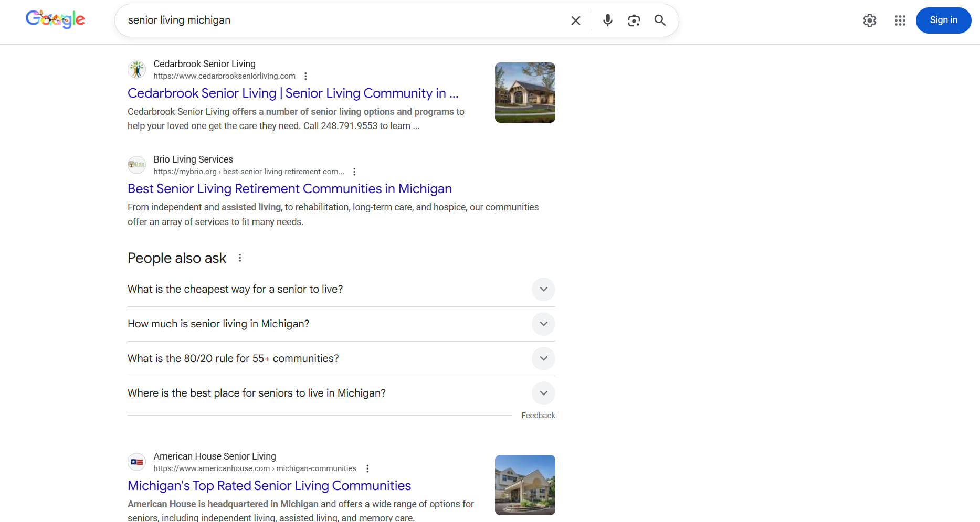Image resolution: width=980 pixels, height=522 pixels.
Task: Click American House Senior Living favicon
Action: click(137, 462)
